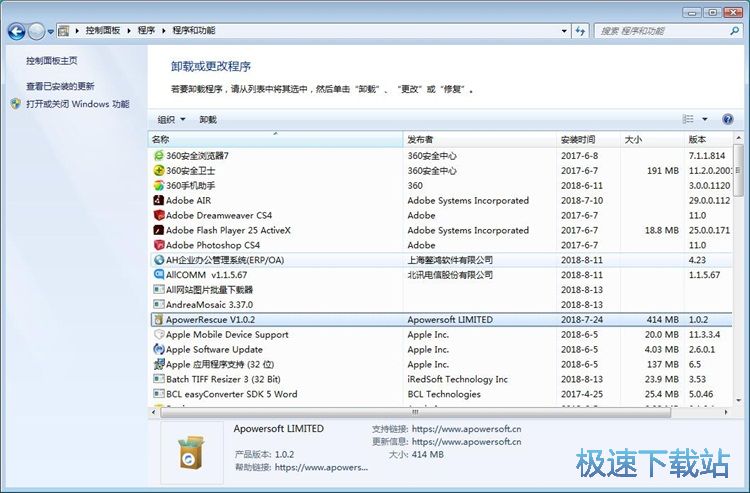The image size is (750, 493).
Task: Open the 组织 dropdown menu
Action: coord(171,120)
